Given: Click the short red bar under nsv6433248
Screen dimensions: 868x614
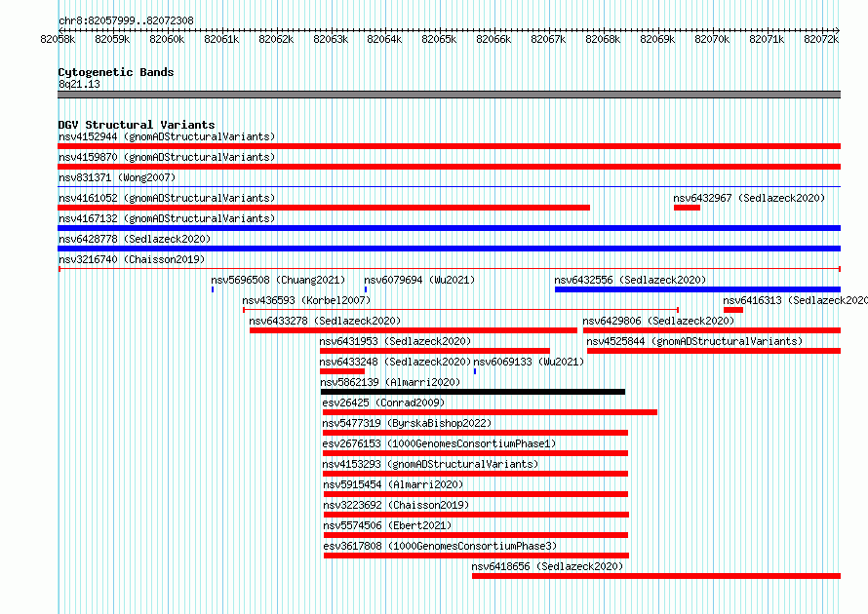Looking at the screenshot, I should coord(342,371).
